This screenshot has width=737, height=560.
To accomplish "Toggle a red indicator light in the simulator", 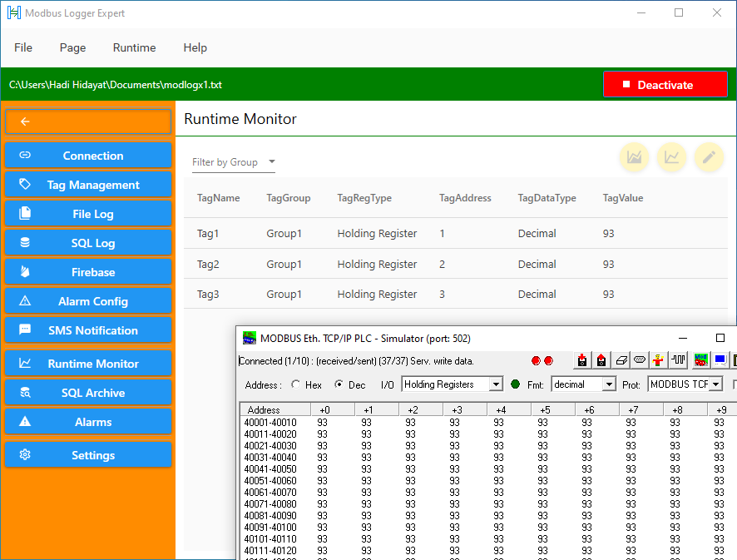I will click(537, 359).
